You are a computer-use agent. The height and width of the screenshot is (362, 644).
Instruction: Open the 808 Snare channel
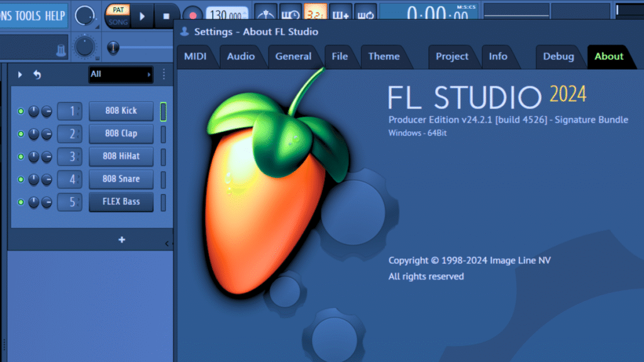point(121,179)
